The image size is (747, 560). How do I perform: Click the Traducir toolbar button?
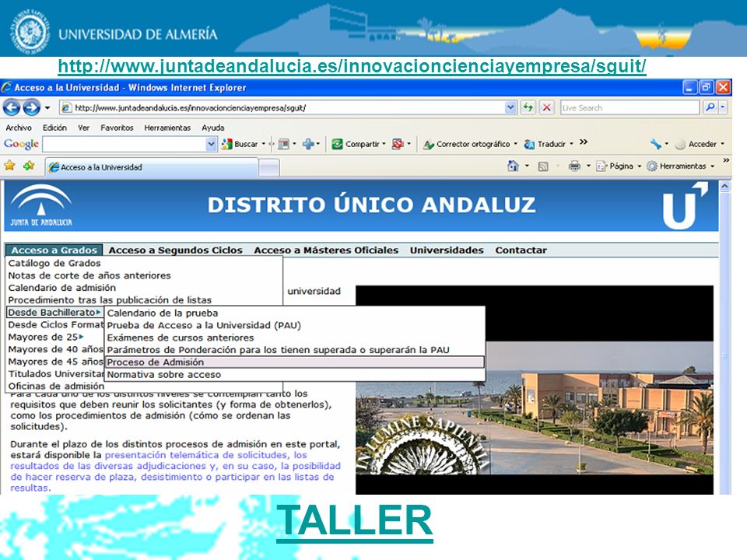[x=545, y=144]
